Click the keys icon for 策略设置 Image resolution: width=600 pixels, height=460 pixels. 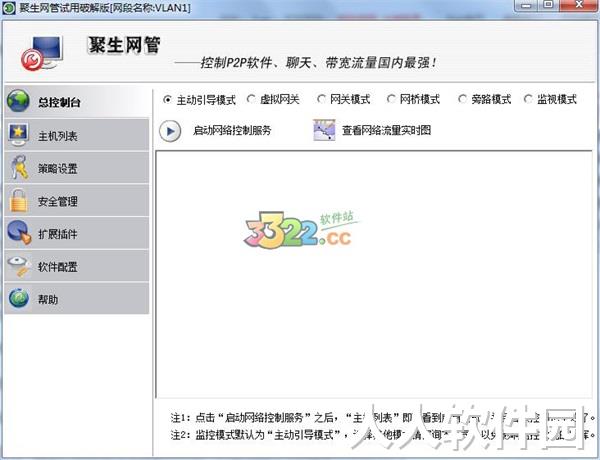[x=19, y=167]
